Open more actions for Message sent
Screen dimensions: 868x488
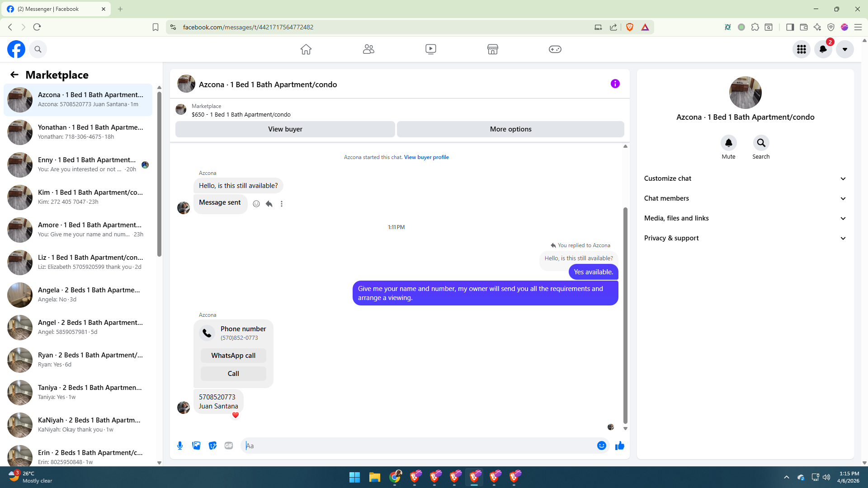(282, 204)
